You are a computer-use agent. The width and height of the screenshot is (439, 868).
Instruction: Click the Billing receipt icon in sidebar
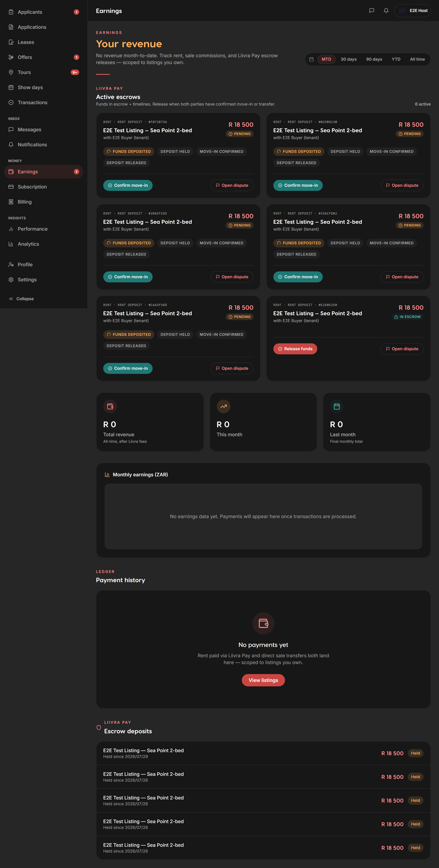[x=11, y=202]
